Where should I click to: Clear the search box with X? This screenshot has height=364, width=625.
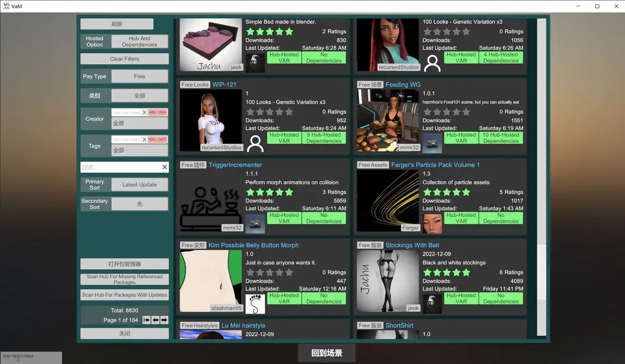click(165, 167)
